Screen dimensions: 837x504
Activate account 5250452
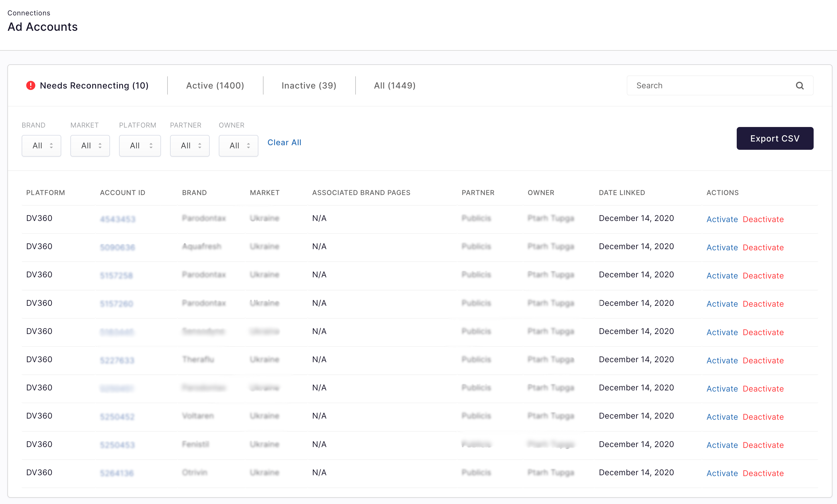click(x=722, y=417)
